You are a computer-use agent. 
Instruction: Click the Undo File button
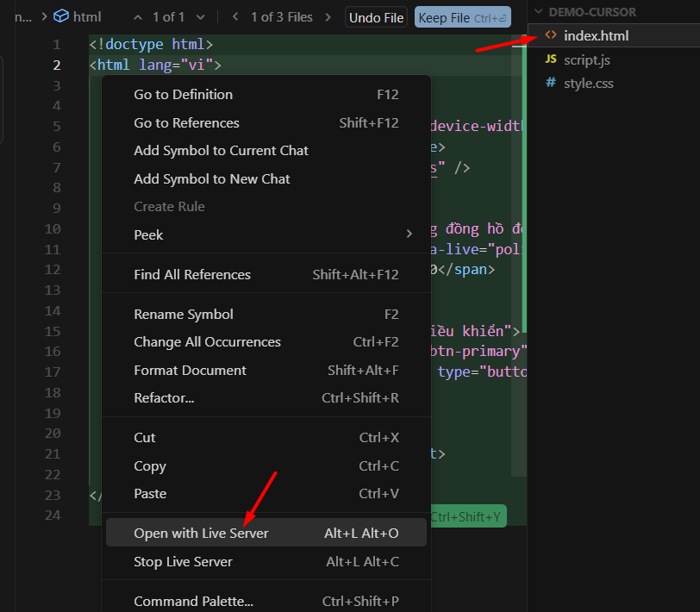coord(376,16)
